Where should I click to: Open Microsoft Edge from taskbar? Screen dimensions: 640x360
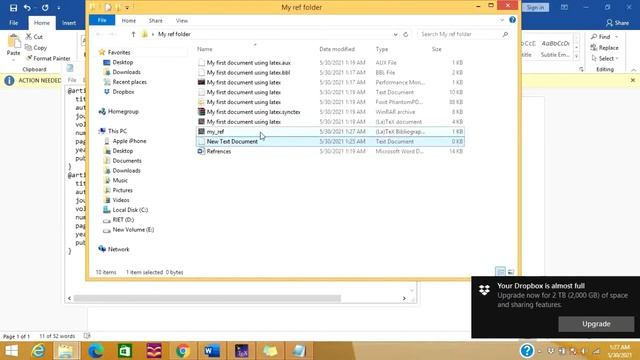[x=96, y=351]
